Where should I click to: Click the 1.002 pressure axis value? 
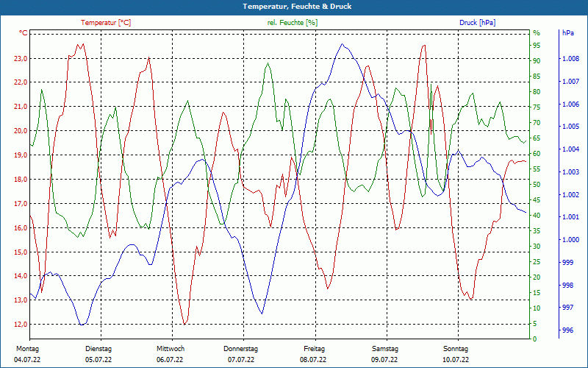click(571, 194)
